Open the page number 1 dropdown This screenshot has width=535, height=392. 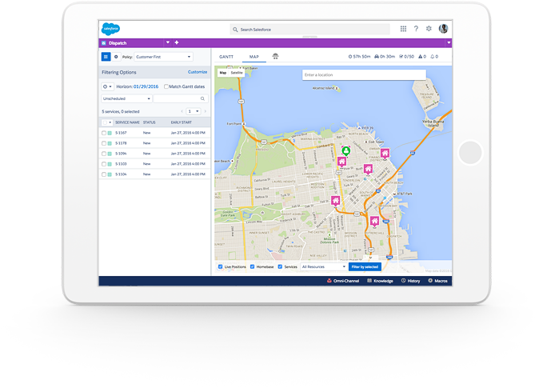(x=193, y=111)
